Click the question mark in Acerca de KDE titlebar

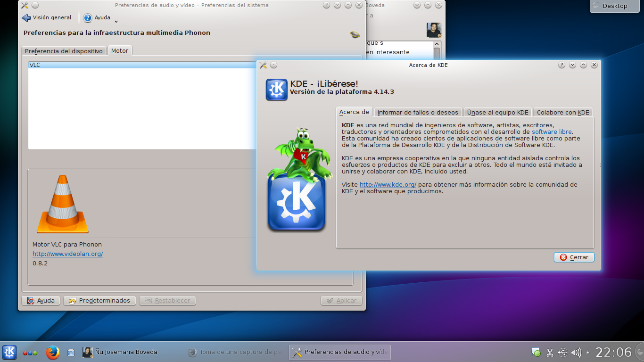tap(561, 65)
